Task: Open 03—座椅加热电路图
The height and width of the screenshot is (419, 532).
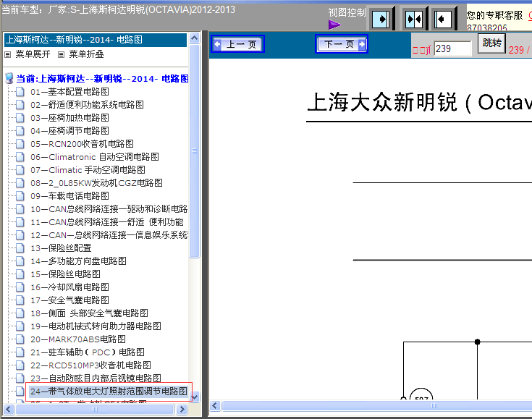Action: (69, 118)
